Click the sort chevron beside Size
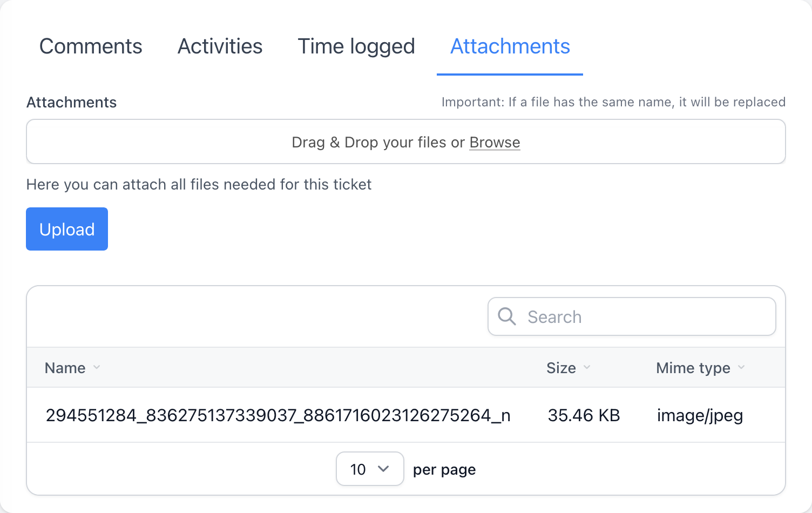 coord(587,368)
